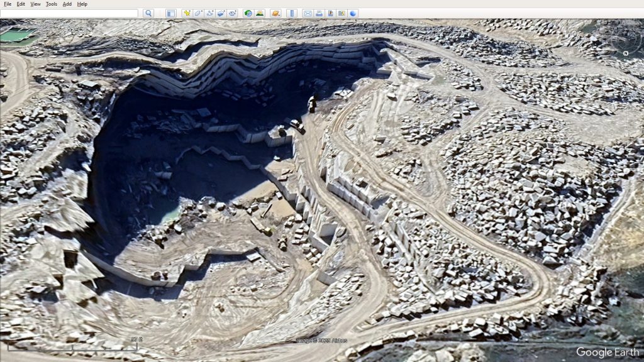Image resolution: width=644 pixels, height=362 pixels.
Task: Open the Add menu
Action: [67, 4]
